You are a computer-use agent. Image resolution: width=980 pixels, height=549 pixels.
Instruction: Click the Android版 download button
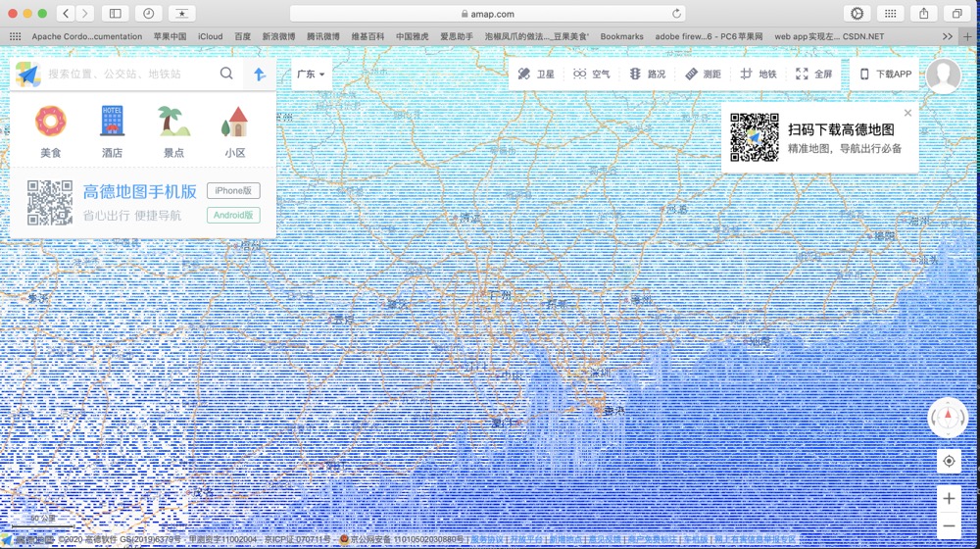click(x=233, y=215)
